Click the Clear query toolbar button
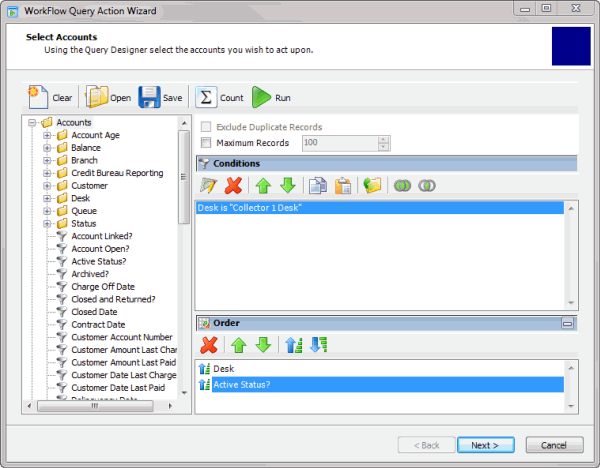The image size is (600, 468). pyautogui.click(x=50, y=98)
